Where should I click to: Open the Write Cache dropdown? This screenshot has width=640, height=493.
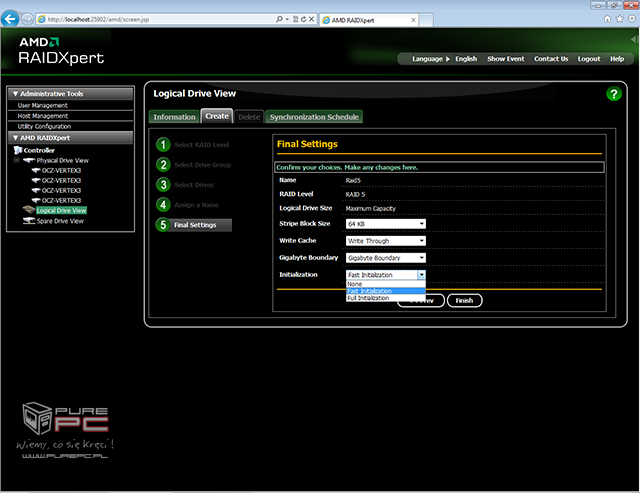[x=386, y=241]
